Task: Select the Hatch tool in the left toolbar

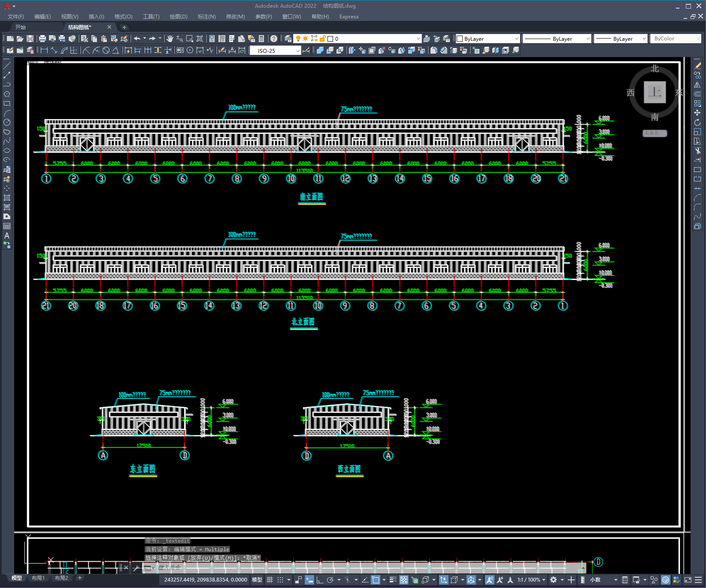Action: (x=7, y=198)
